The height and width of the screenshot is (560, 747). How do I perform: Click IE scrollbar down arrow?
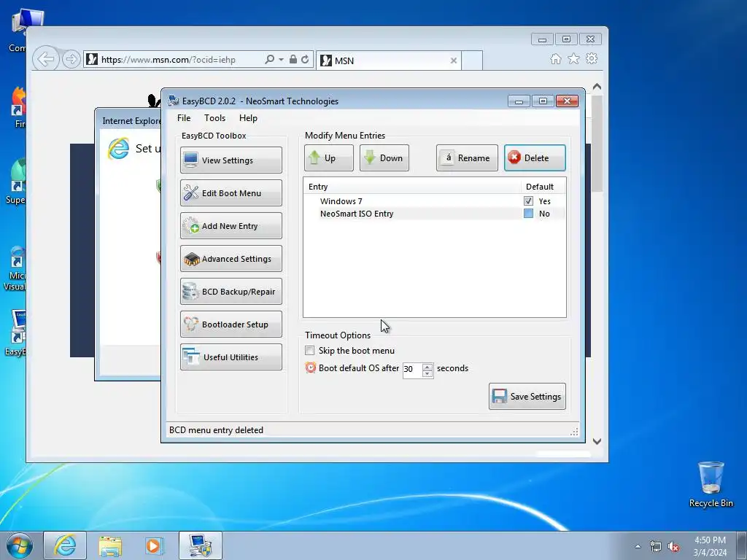(x=597, y=441)
